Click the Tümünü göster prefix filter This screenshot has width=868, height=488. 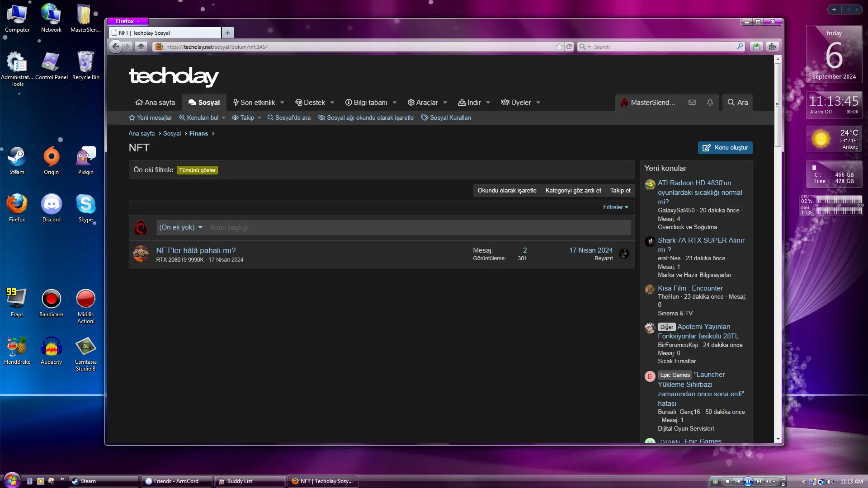coord(197,170)
